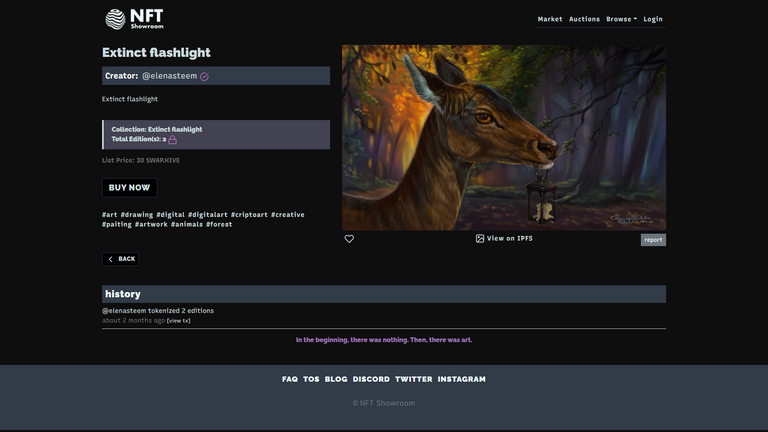
Task: Click the © NFT Showroom copyright text
Action: (x=384, y=403)
